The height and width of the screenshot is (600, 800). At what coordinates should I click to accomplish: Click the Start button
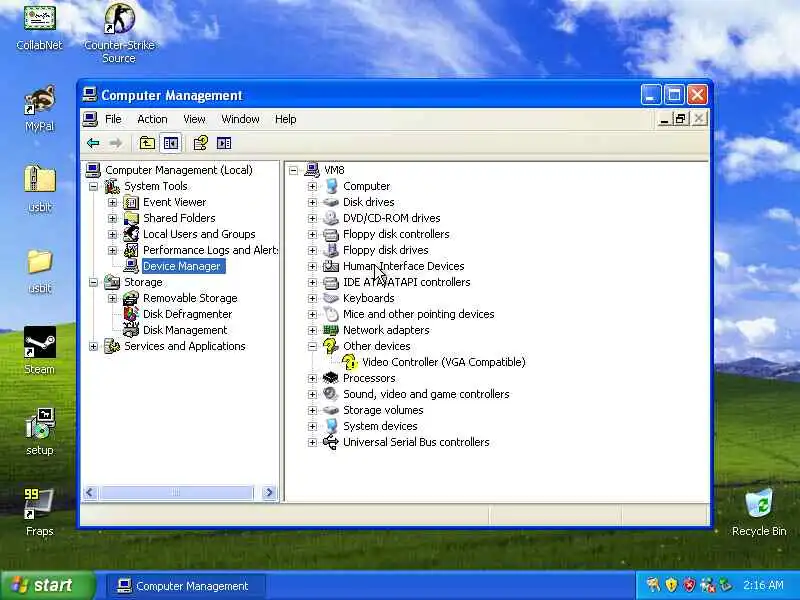coord(48,585)
